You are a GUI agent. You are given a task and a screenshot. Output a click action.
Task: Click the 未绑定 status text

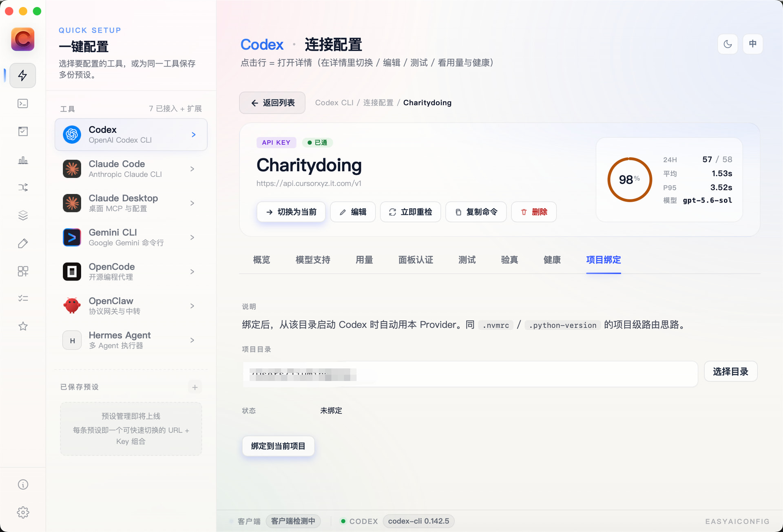coord(331,411)
